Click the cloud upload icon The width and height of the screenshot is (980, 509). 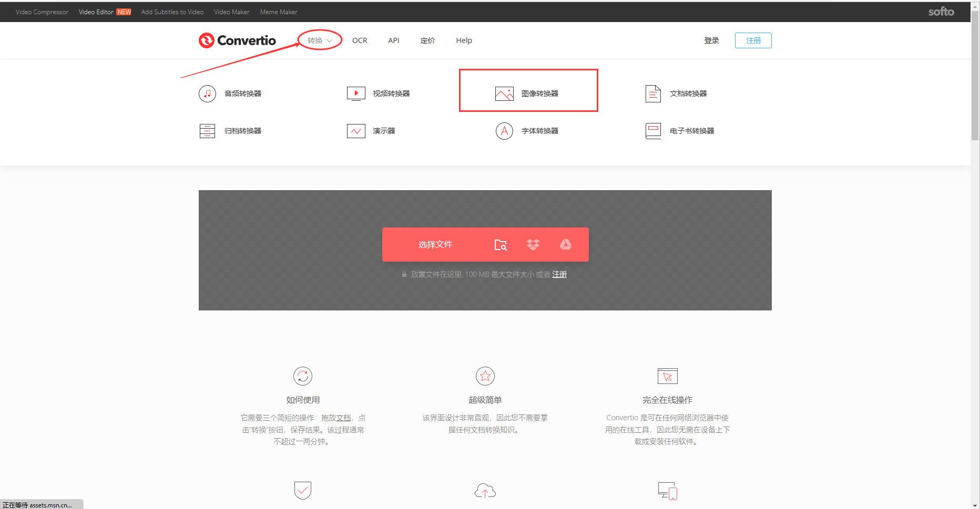click(x=485, y=491)
